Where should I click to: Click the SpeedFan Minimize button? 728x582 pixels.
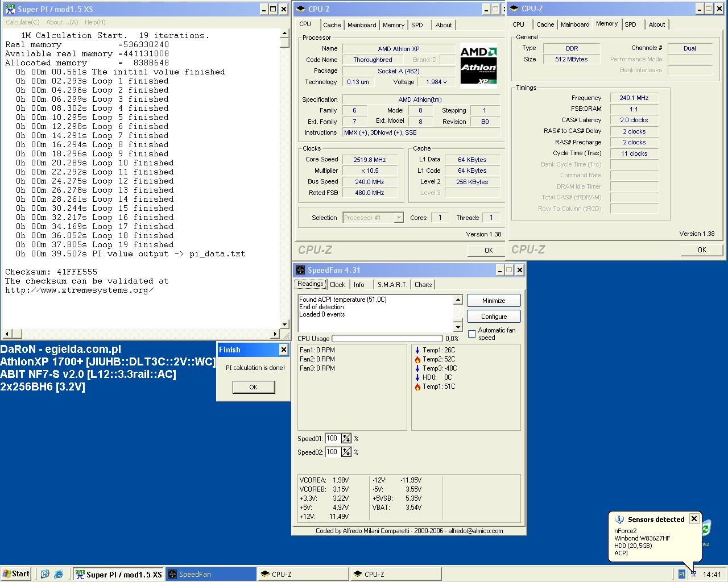494,301
